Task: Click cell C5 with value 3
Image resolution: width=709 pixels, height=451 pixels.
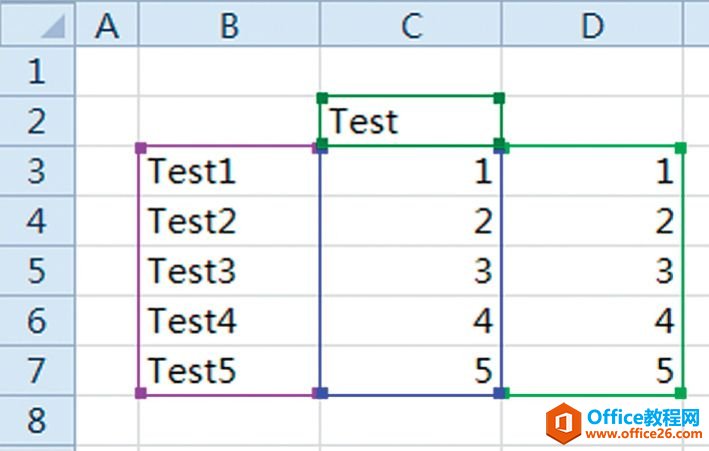Action: [411, 271]
